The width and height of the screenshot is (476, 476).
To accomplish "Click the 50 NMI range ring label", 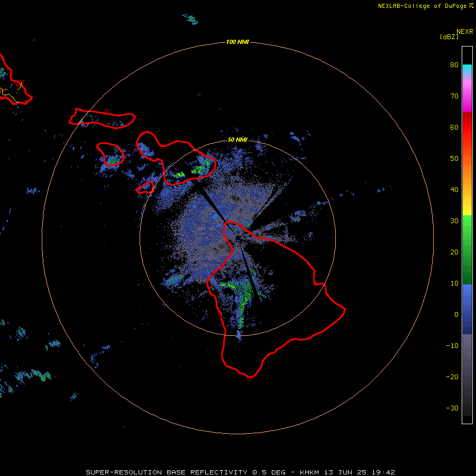I will click(237, 140).
